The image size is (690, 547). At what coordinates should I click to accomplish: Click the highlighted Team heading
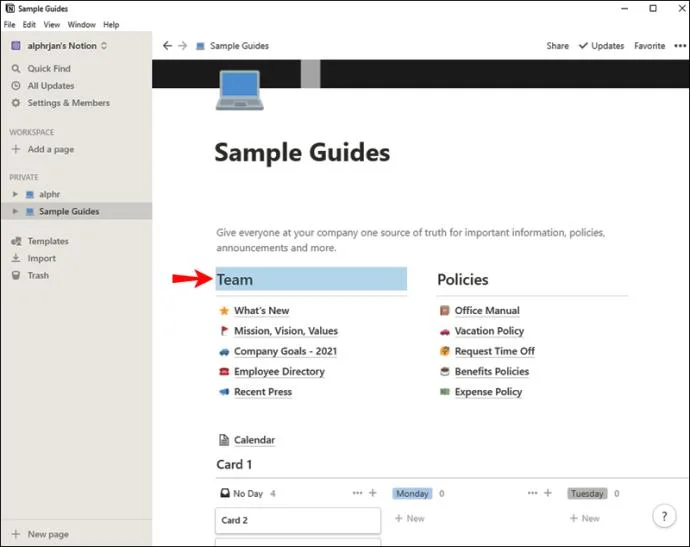[311, 279]
